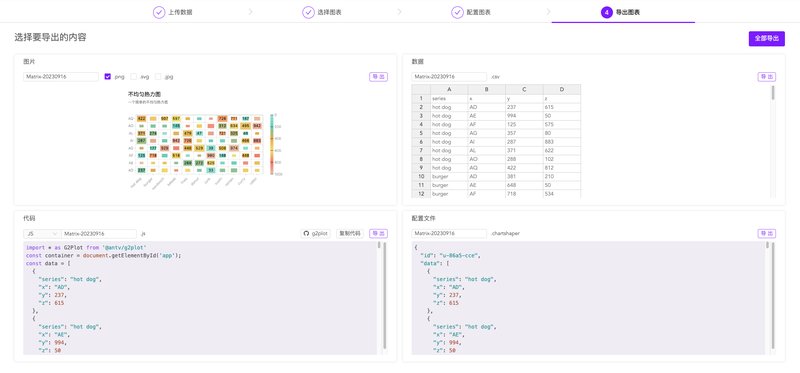This screenshot has width=800, height=373.
Task: Export the .chartshaper config file
Action: tap(767, 233)
